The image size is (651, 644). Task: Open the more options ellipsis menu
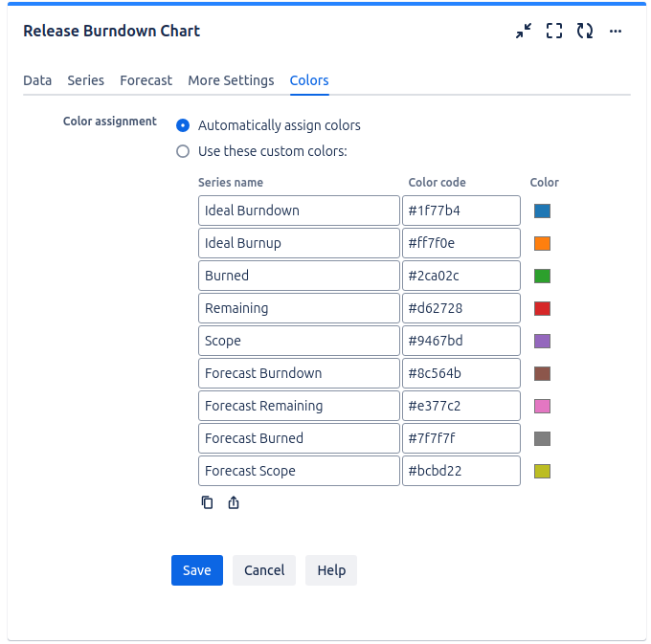pos(616,31)
